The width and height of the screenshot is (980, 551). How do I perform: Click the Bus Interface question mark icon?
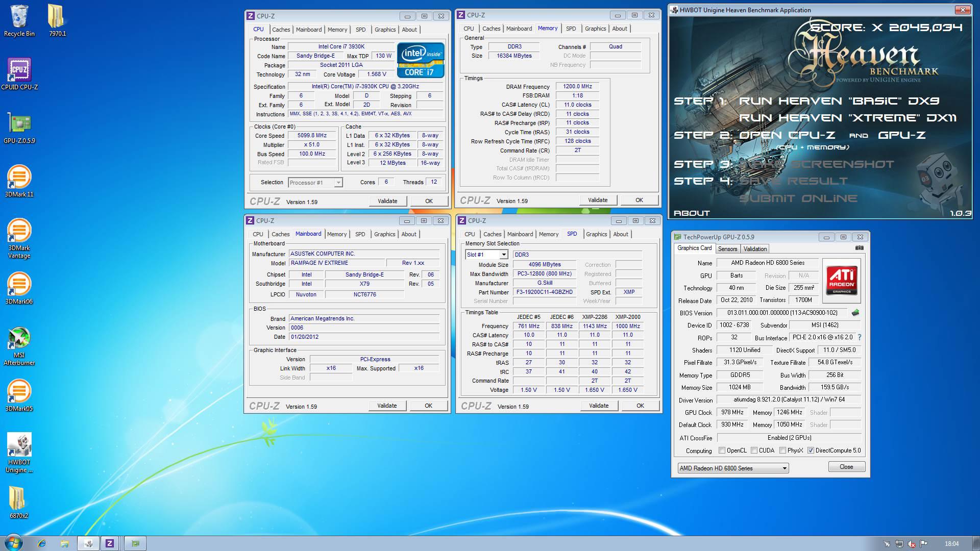[x=860, y=337]
